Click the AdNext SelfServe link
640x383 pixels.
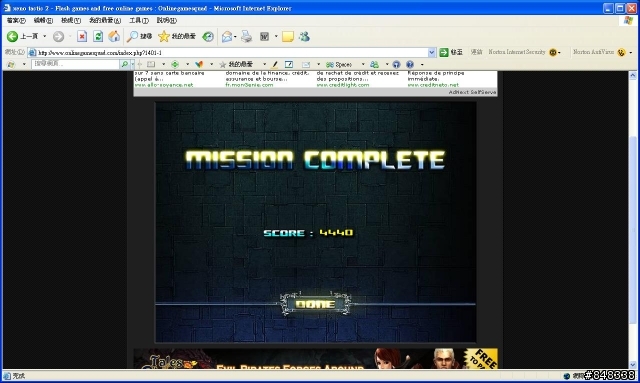(x=472, y=92)
